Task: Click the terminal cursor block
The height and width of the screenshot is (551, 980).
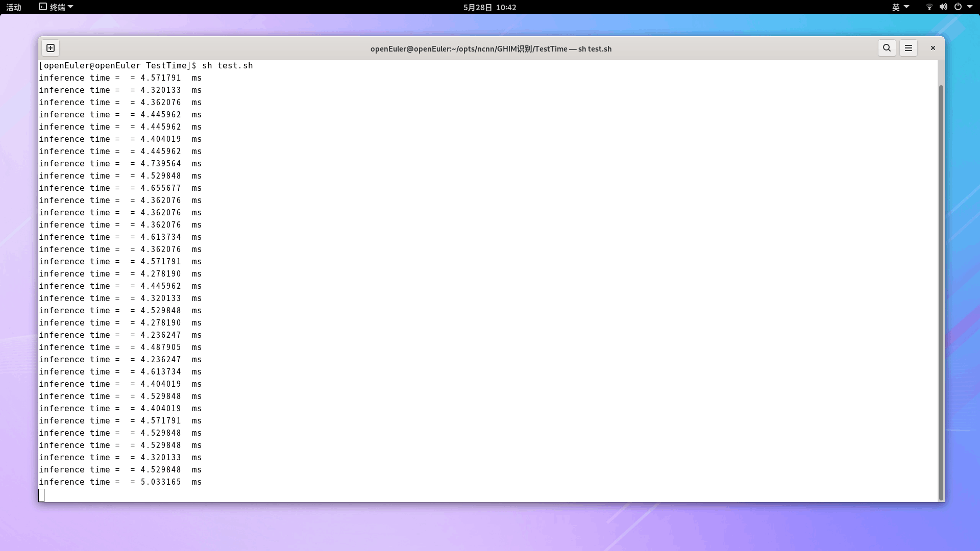Action: 41,495
